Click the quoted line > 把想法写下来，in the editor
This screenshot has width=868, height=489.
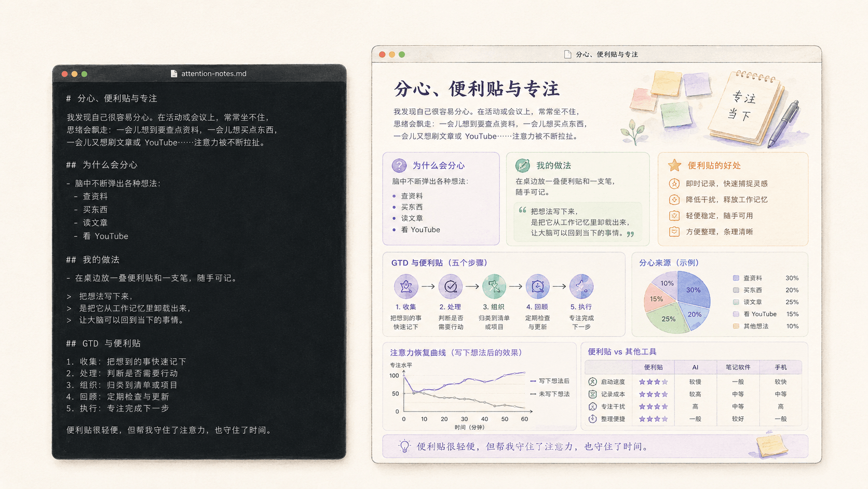click(x=100, y=296)
